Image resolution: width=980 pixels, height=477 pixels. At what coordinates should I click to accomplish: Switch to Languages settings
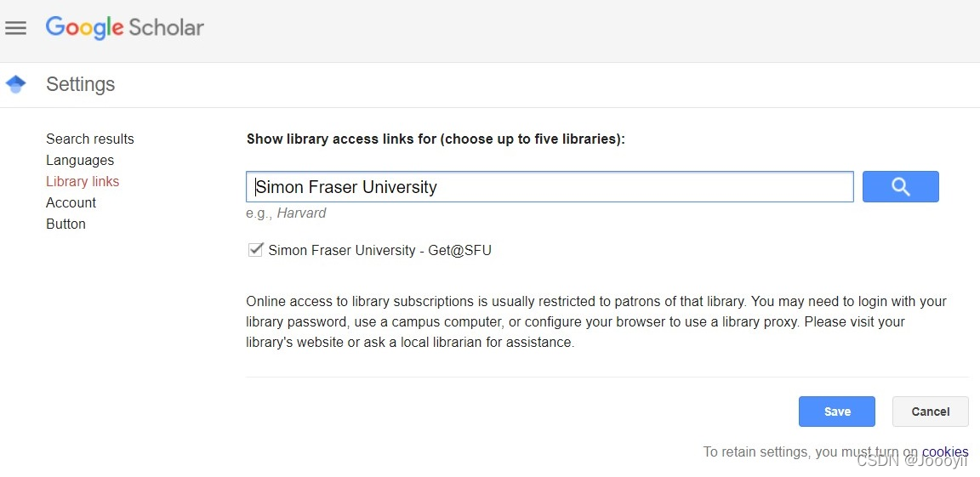coord(80,160)
